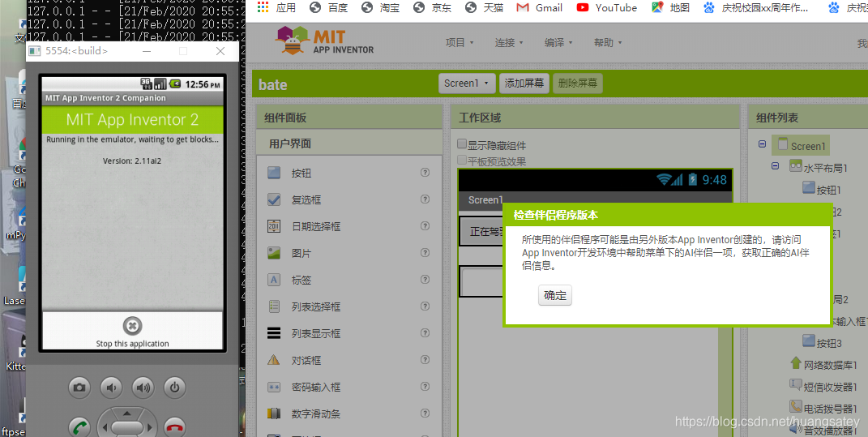Open the 天猫 bookmark

coord(485,7)
